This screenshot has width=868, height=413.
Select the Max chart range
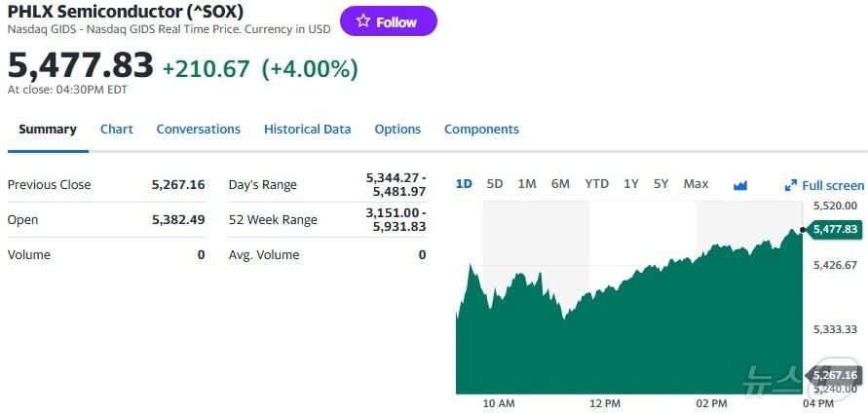(696, 184)
